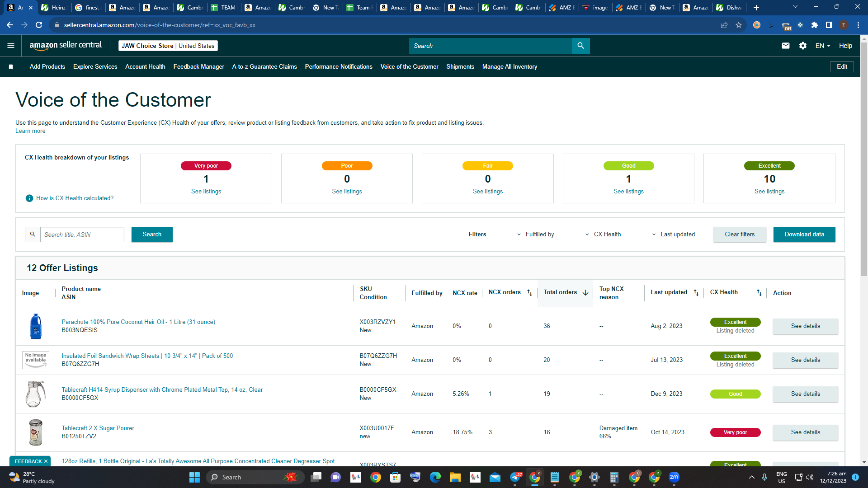The image size is (868, 488).
Task: Open A-to-z Guarantee Claims
Action: pos(264,67)
